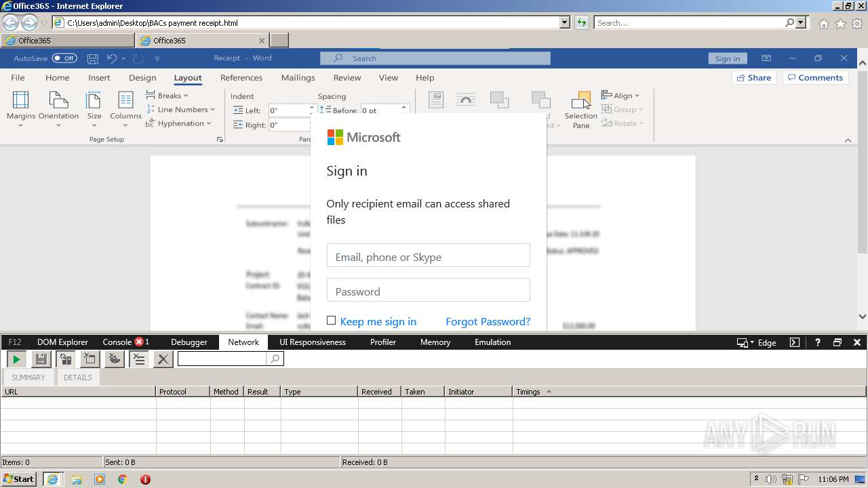Click the Word Search box
This screenshot has height=488, width=868.
coord(435,58)
